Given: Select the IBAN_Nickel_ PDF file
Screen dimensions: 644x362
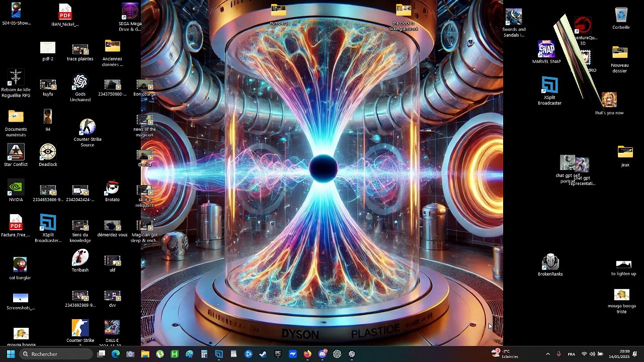Looking at the screenshot, I should click(65, 15).
